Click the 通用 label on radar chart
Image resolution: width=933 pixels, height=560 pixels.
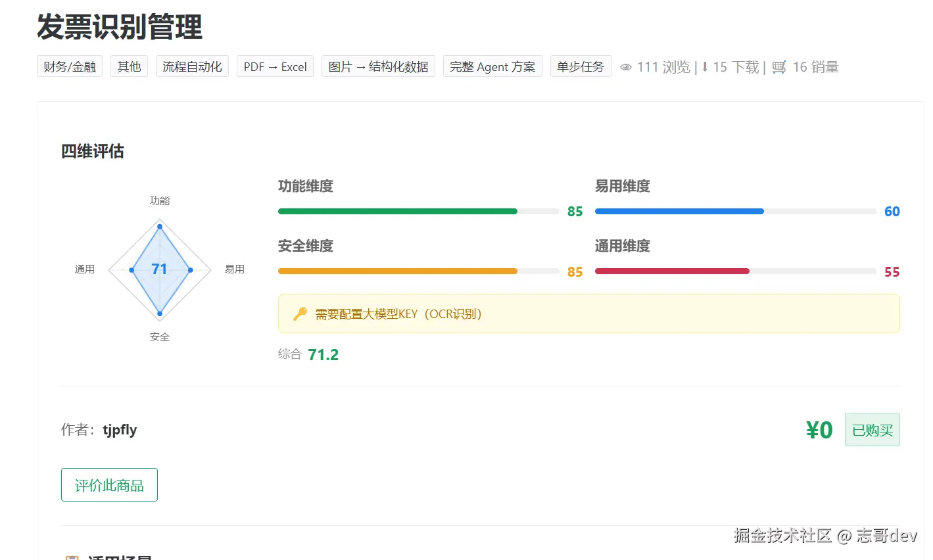coord(85,269)
